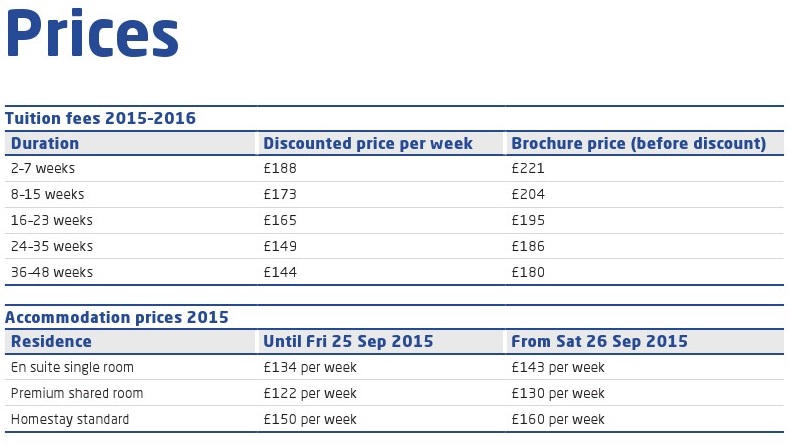Click the £160 per week price
Screen dimensions: 789x445
click(558, 419)
